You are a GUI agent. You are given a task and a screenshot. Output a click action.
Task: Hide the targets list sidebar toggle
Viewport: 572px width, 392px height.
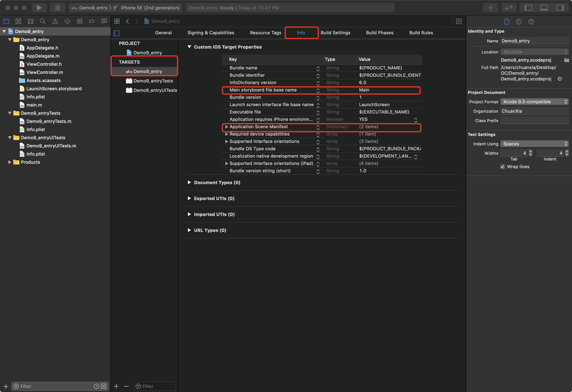click(116, 33)
